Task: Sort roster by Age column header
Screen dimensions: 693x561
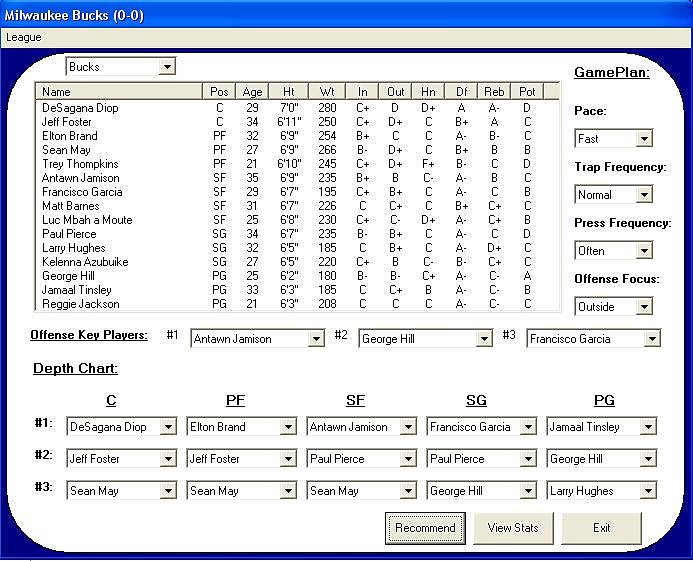Action: click(252, 92)
